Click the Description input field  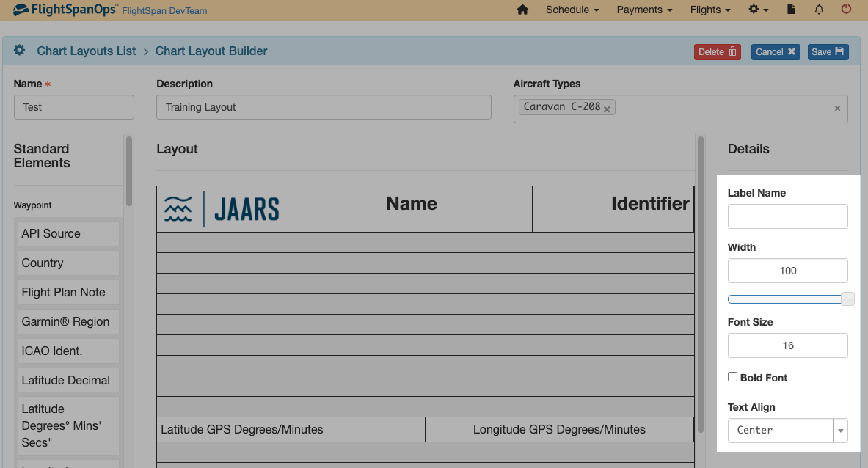click(324, 107)
